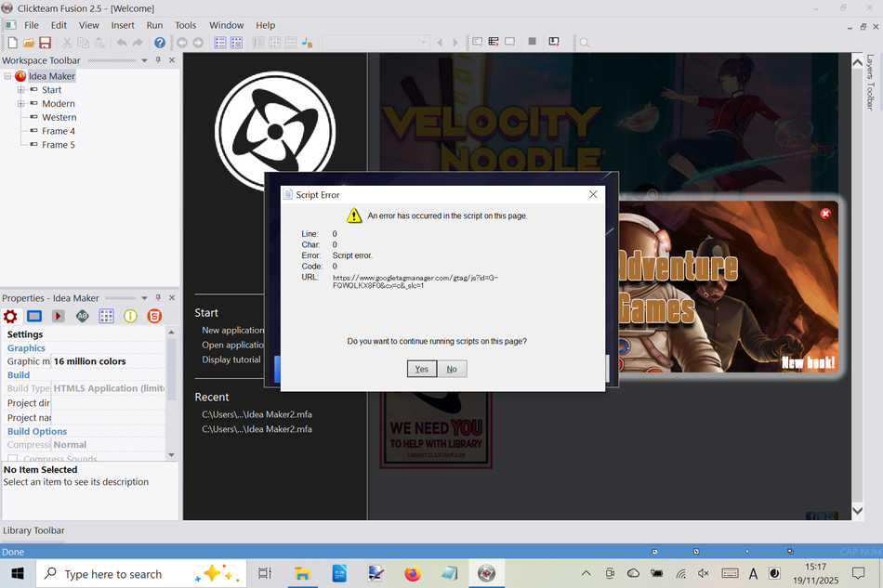Open the Tools menu
The image size is (883, 588).
(186, 25)
